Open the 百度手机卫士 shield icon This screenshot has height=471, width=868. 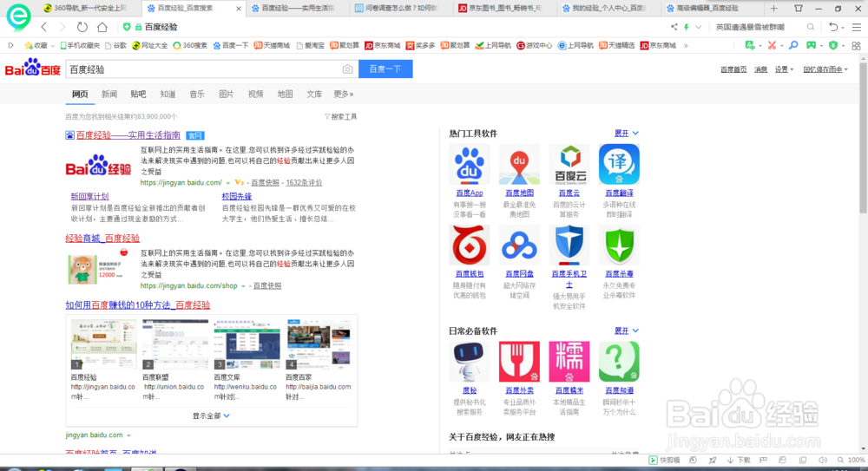point(569,245)
